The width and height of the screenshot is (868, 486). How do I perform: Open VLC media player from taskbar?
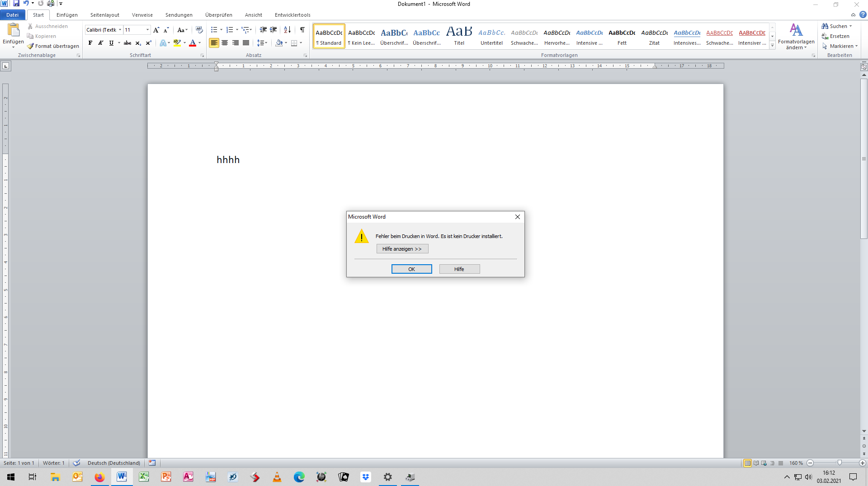pyautogui.click(x=277, y=477)
